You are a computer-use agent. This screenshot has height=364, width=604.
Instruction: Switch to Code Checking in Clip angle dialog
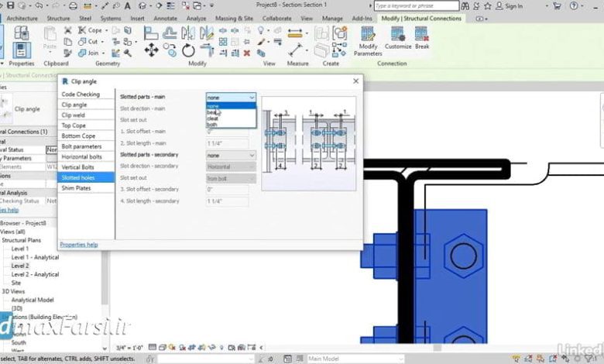click(86, 94)
